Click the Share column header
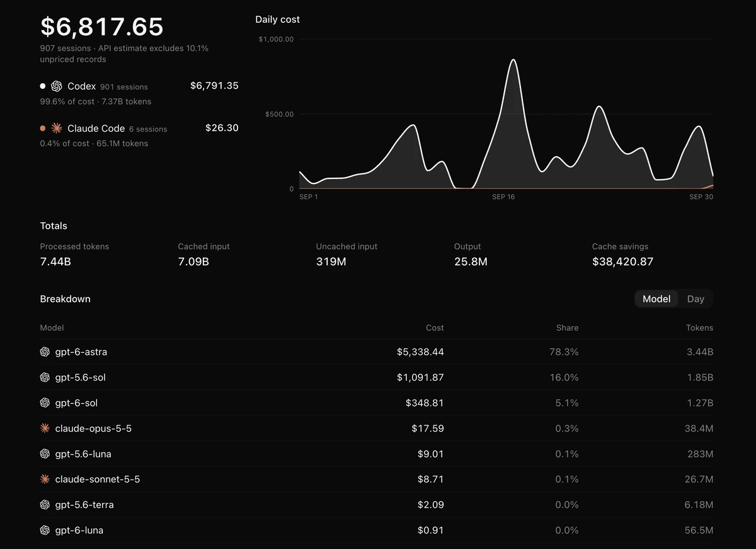Screen dimensions: 756x549 pyautogui.click(x=568, y=328)
